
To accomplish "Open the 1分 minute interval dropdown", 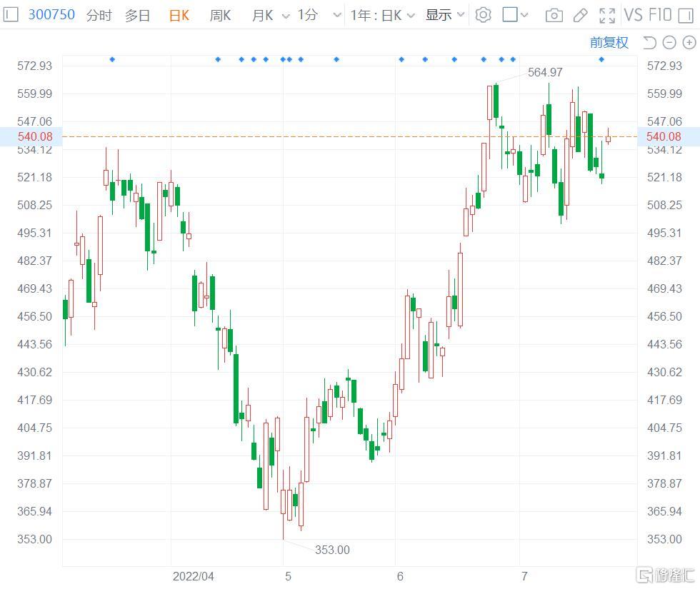I will point(318,15).
